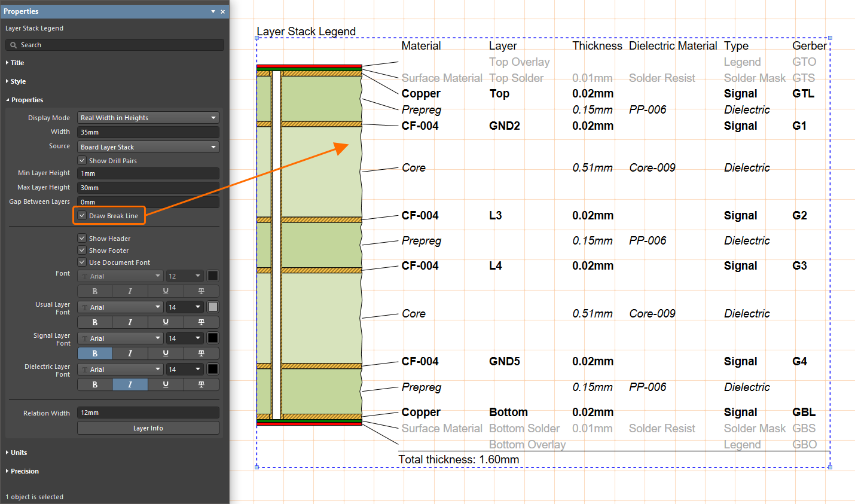Toggle Italic for Dielectric Layer Font
855x504 pixels.
pyautogui.click(x=130, y=384)
